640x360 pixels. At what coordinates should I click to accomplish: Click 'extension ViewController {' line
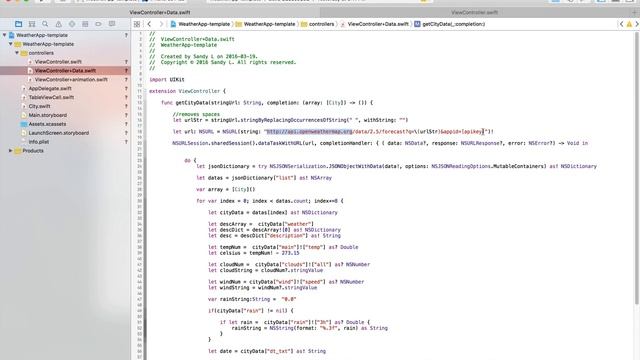(x=187, y=91)
